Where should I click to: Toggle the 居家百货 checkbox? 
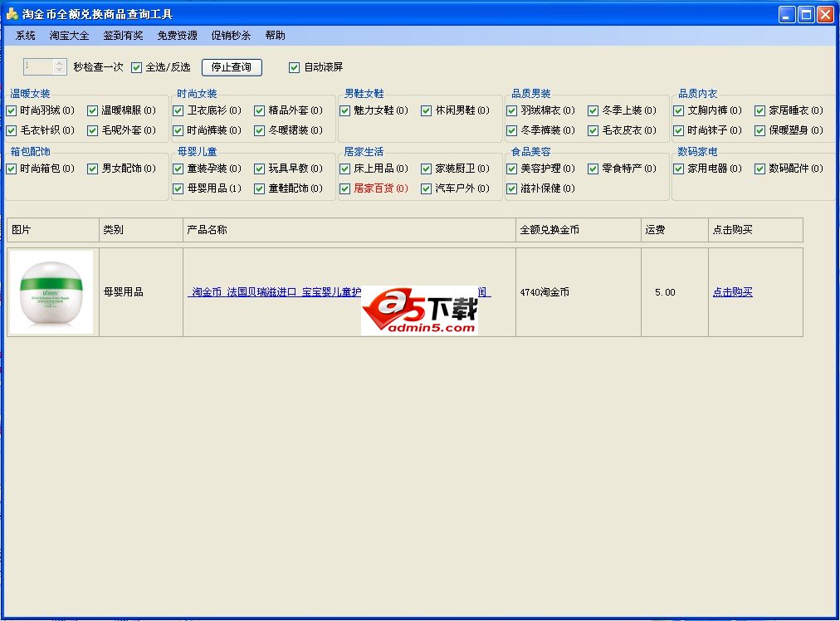(345, 188)
